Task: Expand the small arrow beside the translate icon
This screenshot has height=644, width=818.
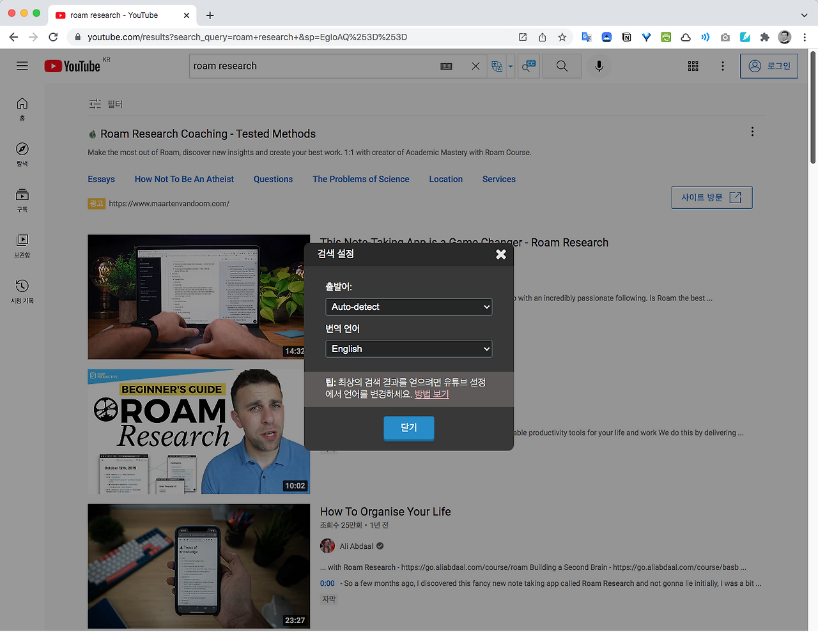Action: pyautogui.click(x=511, y=66)
